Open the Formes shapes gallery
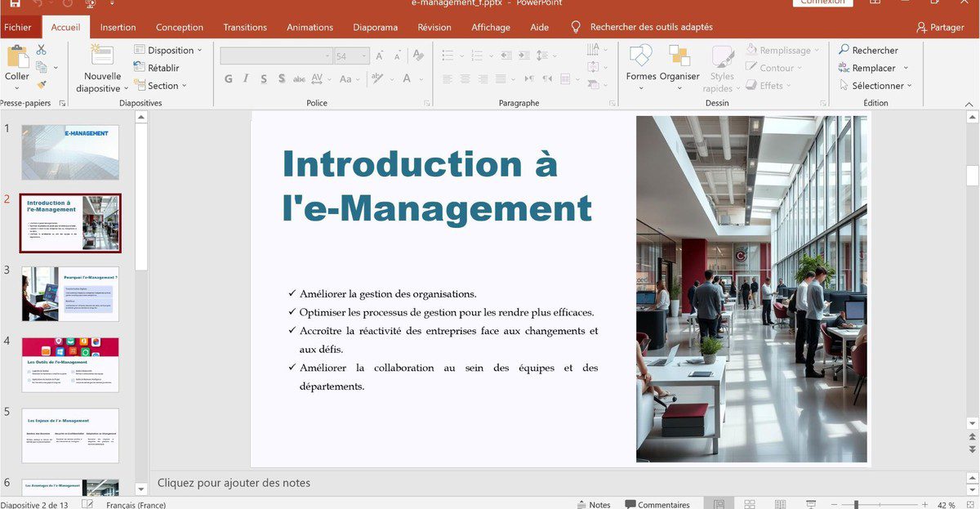The width and height of the screenshot is (980, 509). pyautogui.click(x=641, y=65)
